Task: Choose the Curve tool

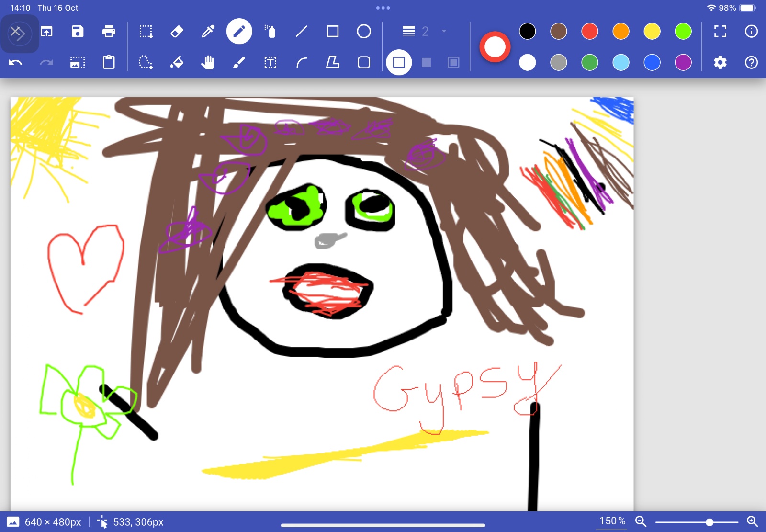Action: (x=302, y=62)
